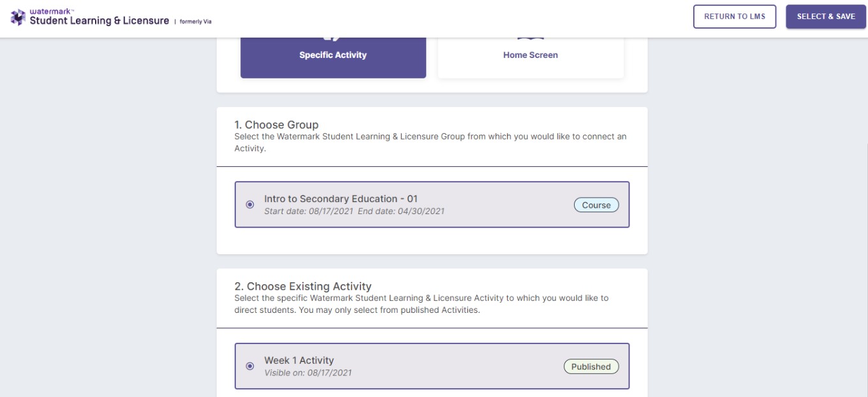
Task: Pick the Week 1 Activity row
Action: coord(432,366)
